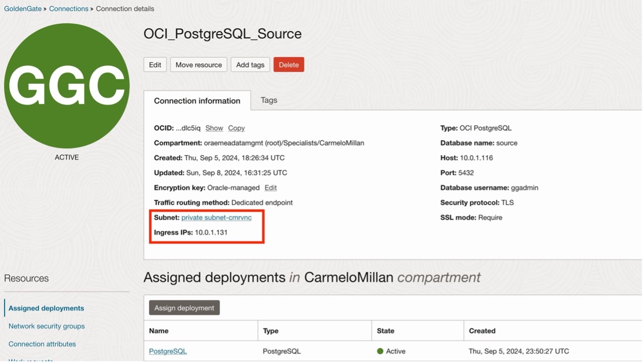Image resolution: width=644 pixels, height=363 pixels.
Task: Click the Add tags button
Action: pyautogui.click(x=250, y=65)
